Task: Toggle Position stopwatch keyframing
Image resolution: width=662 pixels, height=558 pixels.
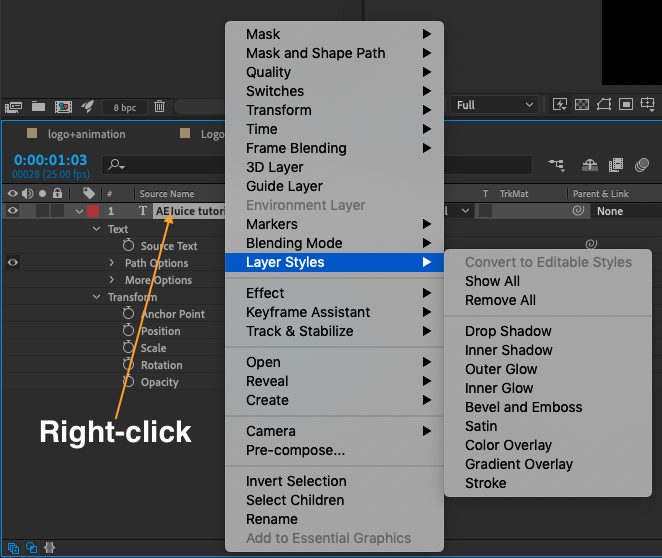Action: click(128, 330)
